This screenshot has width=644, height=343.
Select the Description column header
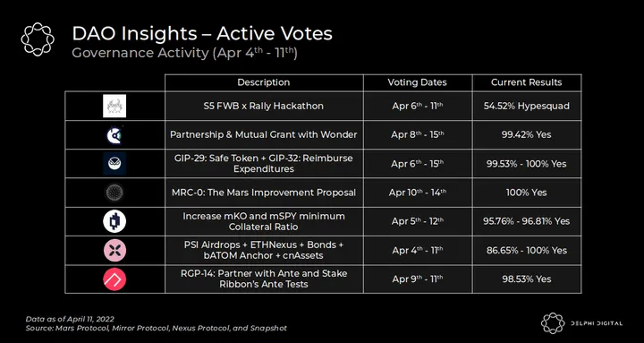(x=264, y=82)
